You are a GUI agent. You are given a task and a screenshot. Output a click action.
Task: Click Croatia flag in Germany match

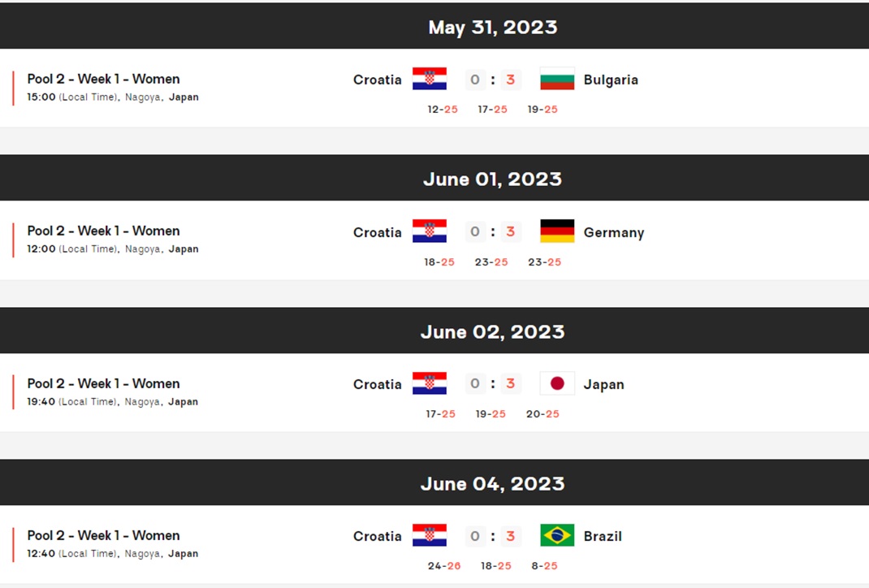click(429, 231)
